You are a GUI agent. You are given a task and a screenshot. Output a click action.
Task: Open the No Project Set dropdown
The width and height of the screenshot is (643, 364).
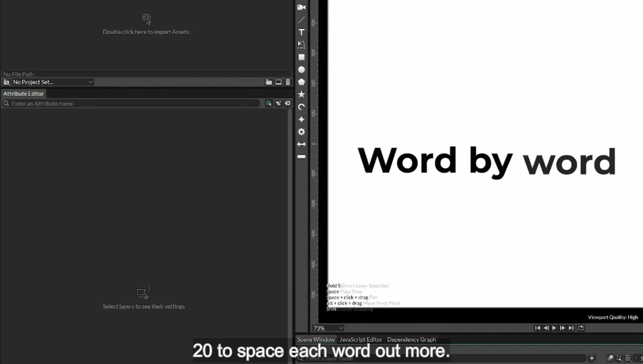pyautogui.click(x=53, y=82)
